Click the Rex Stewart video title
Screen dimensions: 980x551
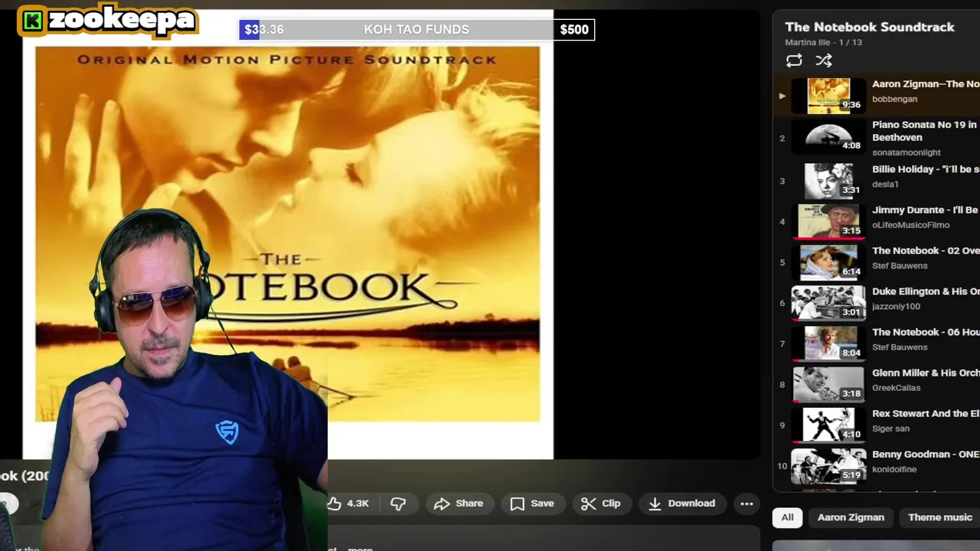(x=926, y=413)
